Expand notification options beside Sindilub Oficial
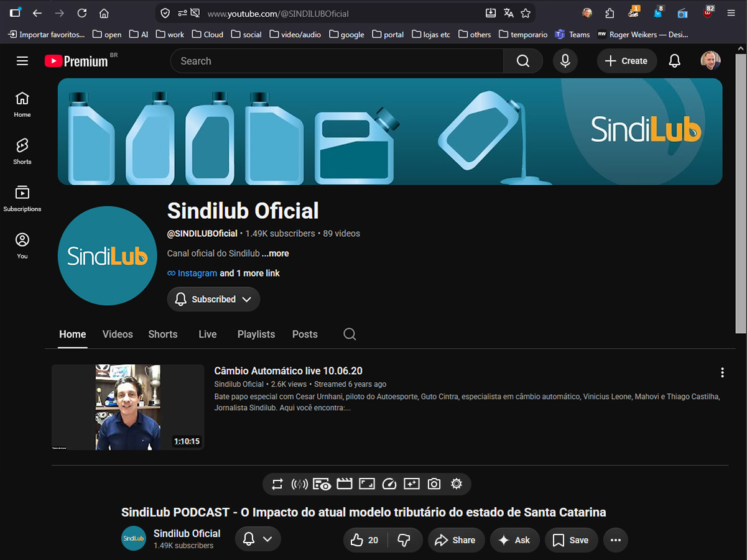Image resolution: width=747 pixels, height=560 pixels. point(258,539)
